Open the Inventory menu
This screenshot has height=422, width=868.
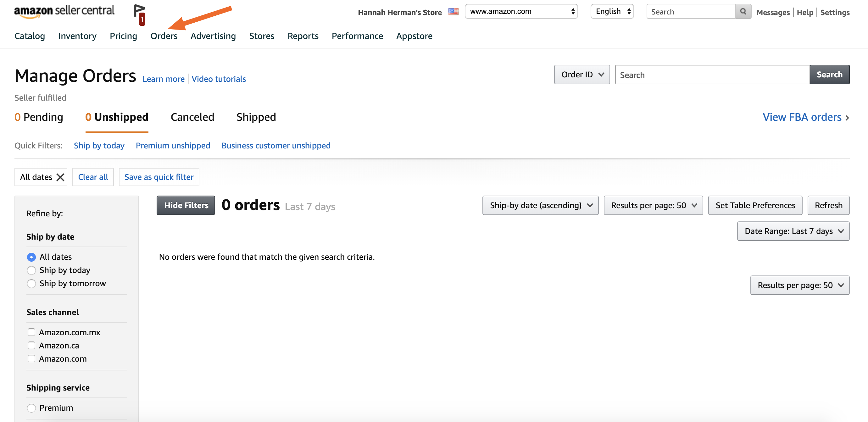[77, 36]
